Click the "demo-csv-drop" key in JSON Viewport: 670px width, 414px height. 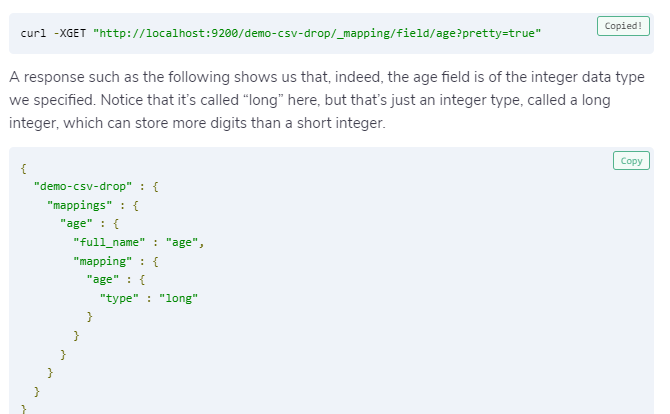click(x=83, y=186)
